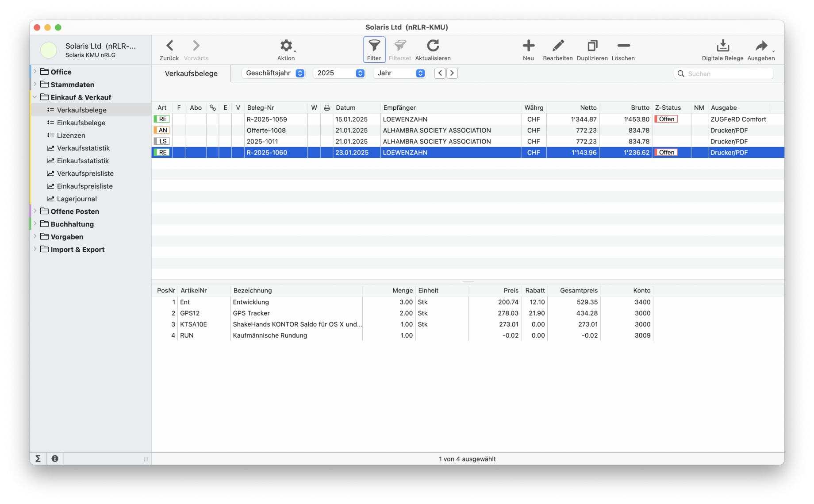Image resolution: width=814 pixels, height=504 pixels.
Task: Open the Aktion gear menu
Action: (x=286, y=46)
